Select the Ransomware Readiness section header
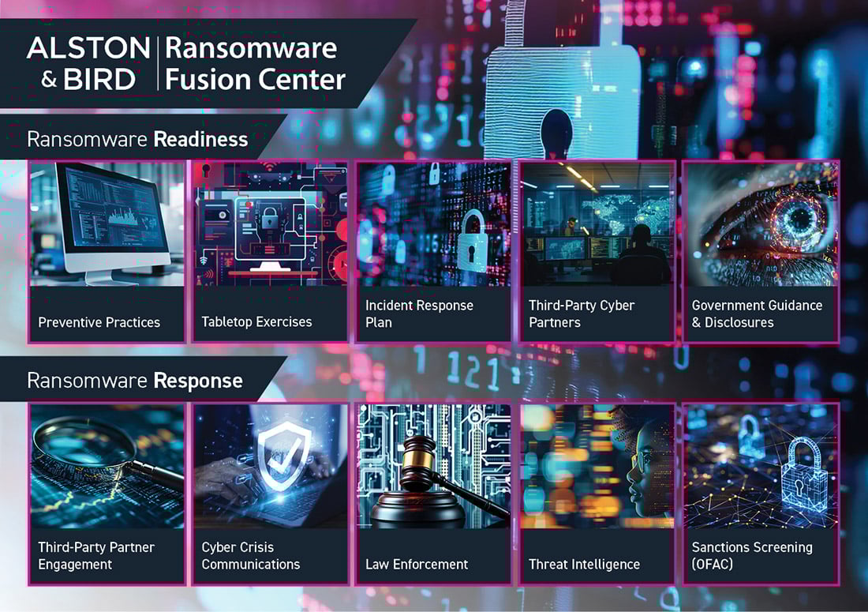 [x=137, y=140]
